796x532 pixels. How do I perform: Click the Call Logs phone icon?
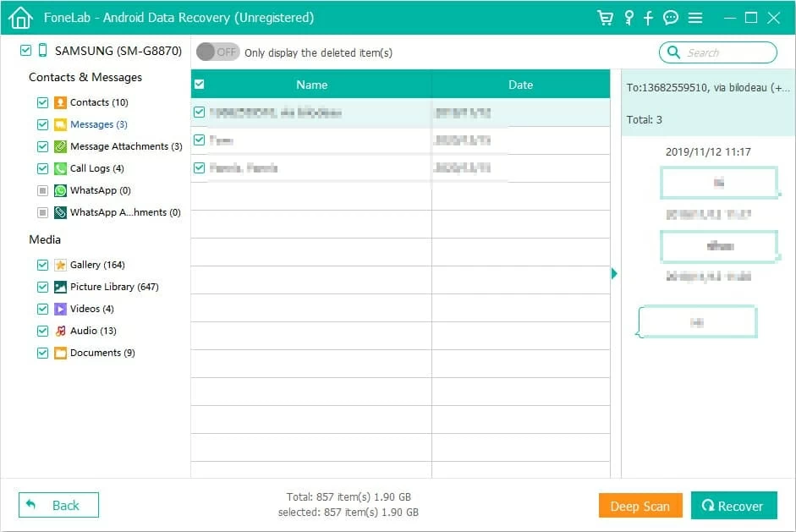[60, 168]
